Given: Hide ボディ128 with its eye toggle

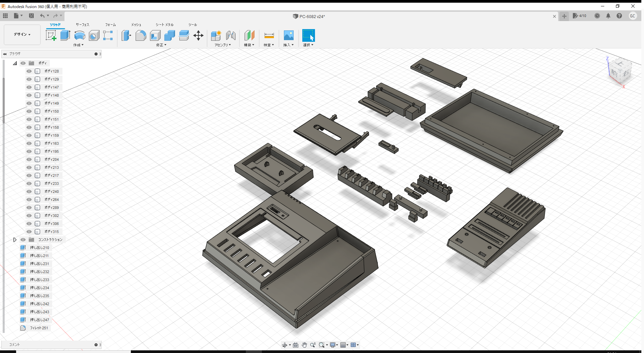Looking at the screenshot, I should pos(29,71).
